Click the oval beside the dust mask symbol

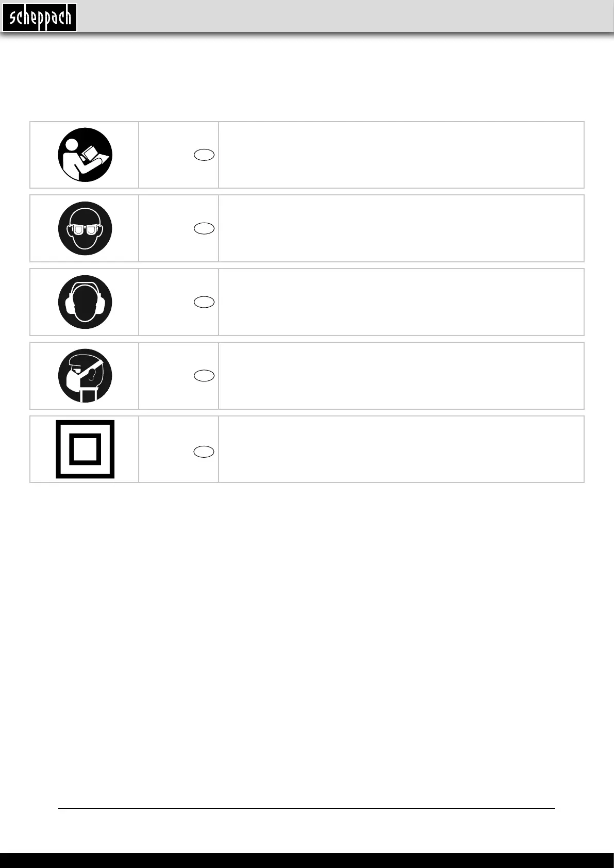click(205, 376)
